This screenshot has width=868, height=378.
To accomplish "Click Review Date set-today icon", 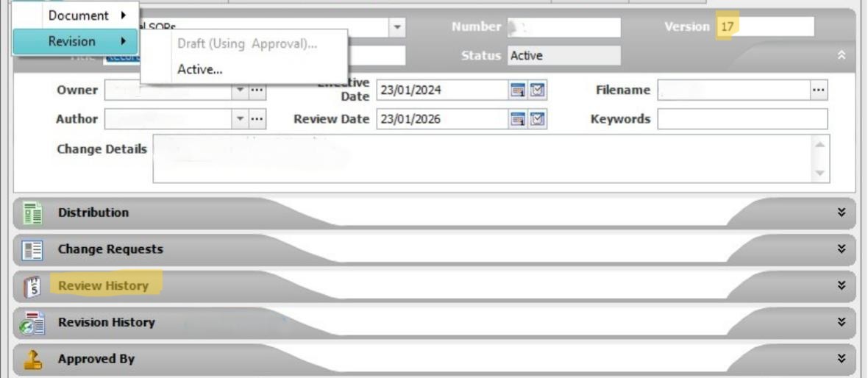I will pos(537,118).
